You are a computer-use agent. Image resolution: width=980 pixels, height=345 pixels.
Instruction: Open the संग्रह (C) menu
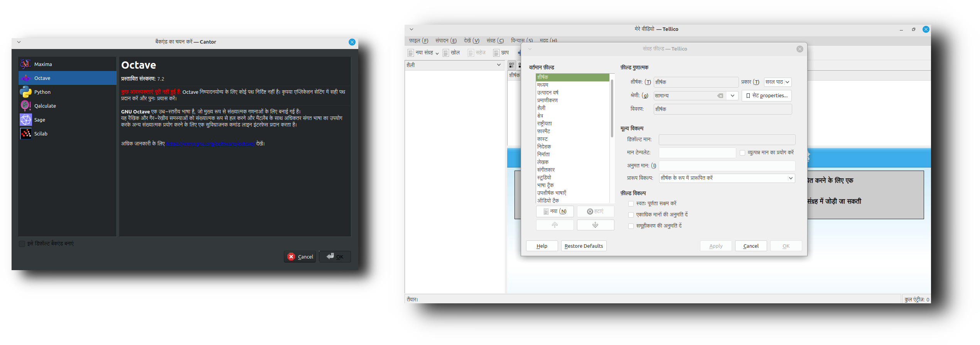495,41
